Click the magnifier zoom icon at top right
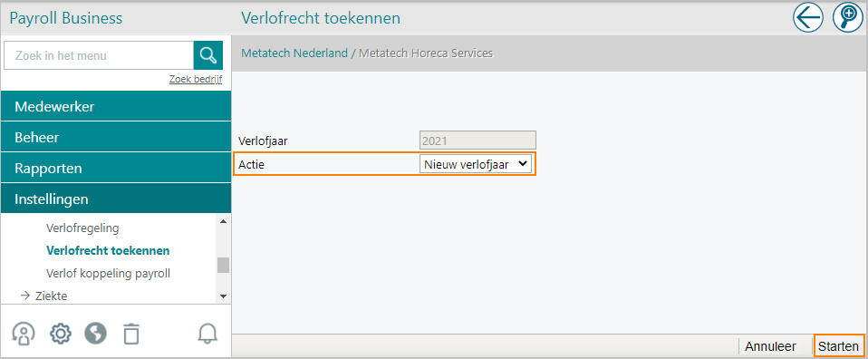The image size is (868, 359). click(848, 18)
